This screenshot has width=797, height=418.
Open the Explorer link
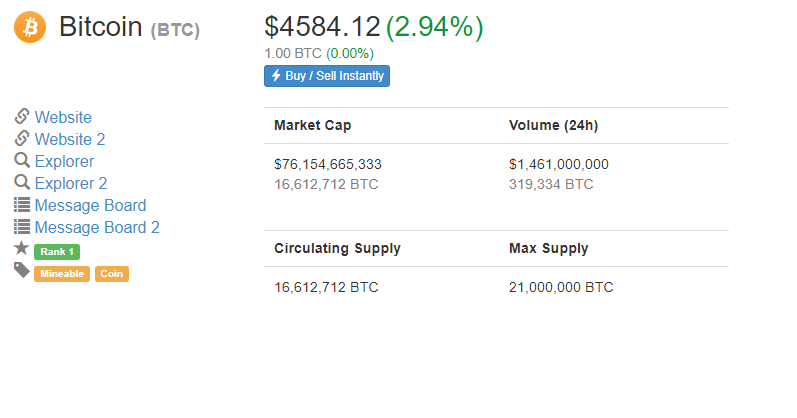coord(64,161)
